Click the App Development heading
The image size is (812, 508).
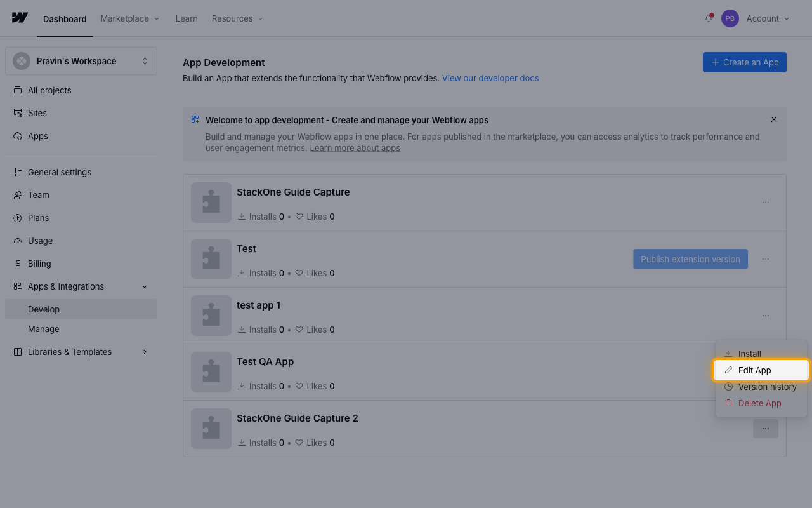[x=224, y=63]
